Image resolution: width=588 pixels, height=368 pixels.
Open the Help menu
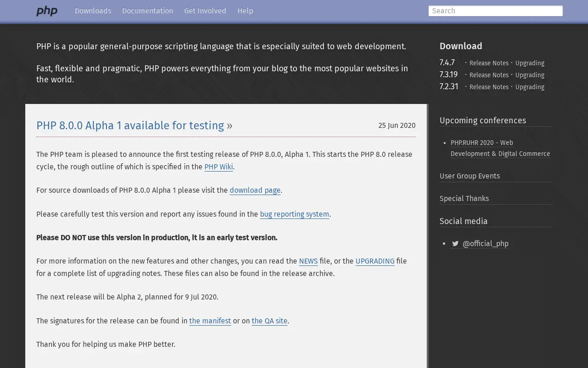245,11
